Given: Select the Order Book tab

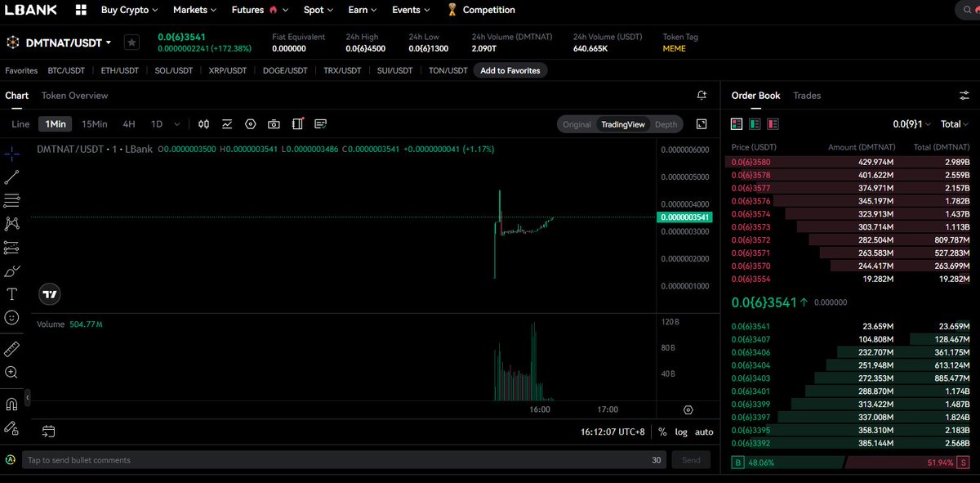Looking at the screenshot, I should click(755, 96).
